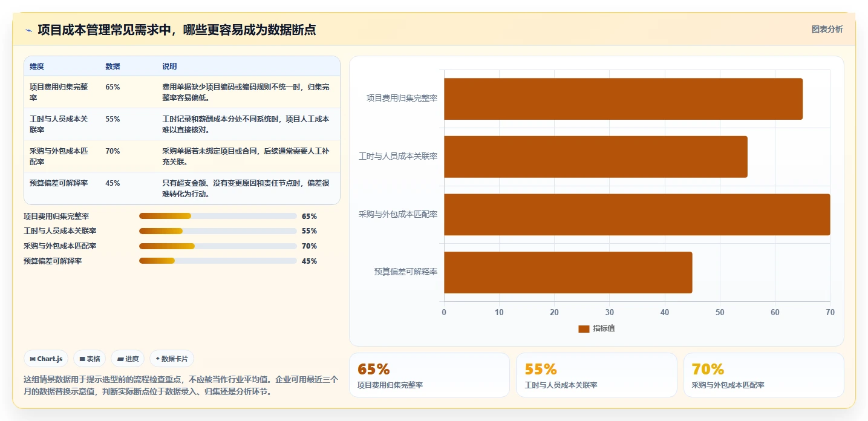Select the 进度 tag chip
This screenshot has height=421, width=868.
click(128, 359)
